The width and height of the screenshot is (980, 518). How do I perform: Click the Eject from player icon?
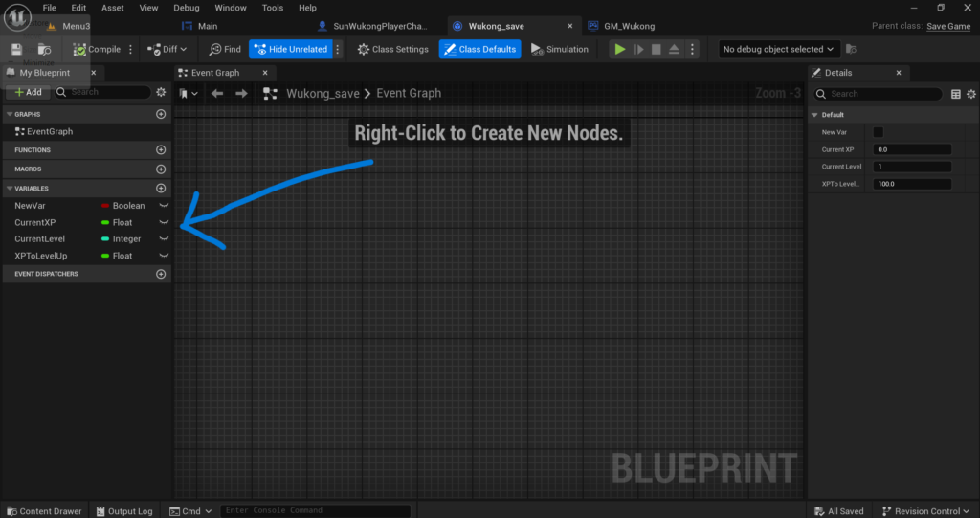[674, 50]
